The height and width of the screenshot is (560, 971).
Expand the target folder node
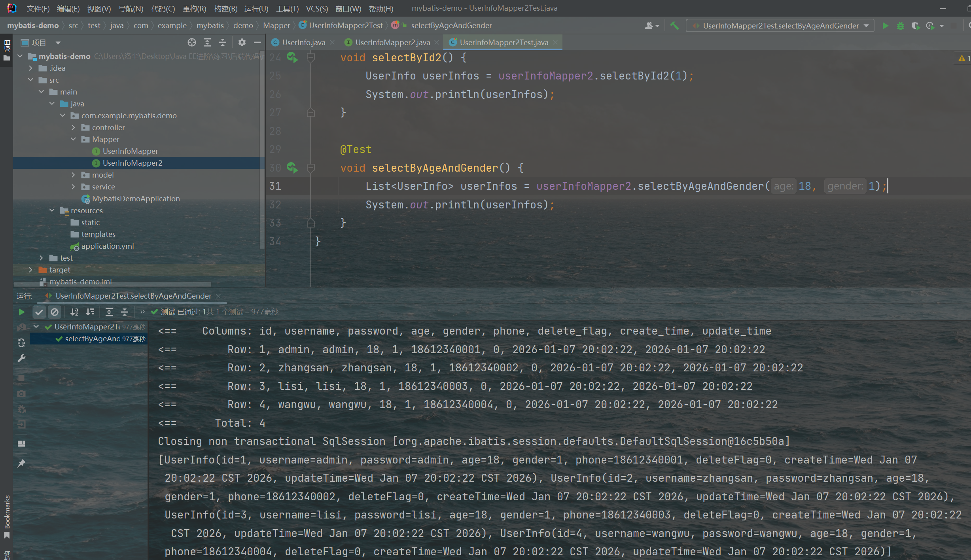(30, 270)
